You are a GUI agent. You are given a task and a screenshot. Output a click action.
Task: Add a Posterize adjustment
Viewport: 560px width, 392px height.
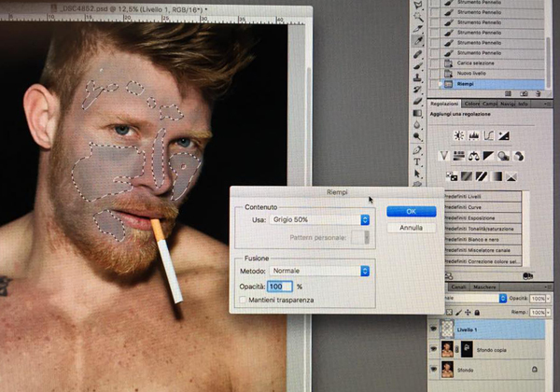coord(466,176)
